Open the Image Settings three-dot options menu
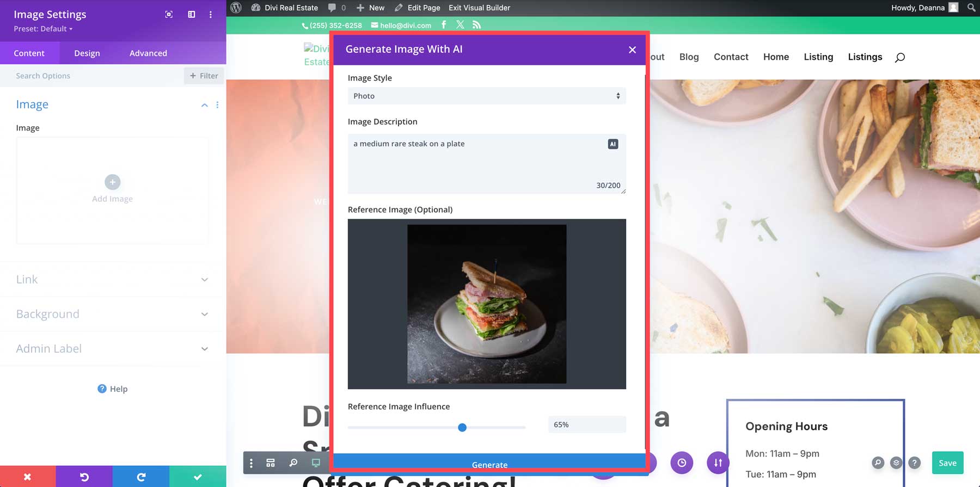 pos(211,15)
